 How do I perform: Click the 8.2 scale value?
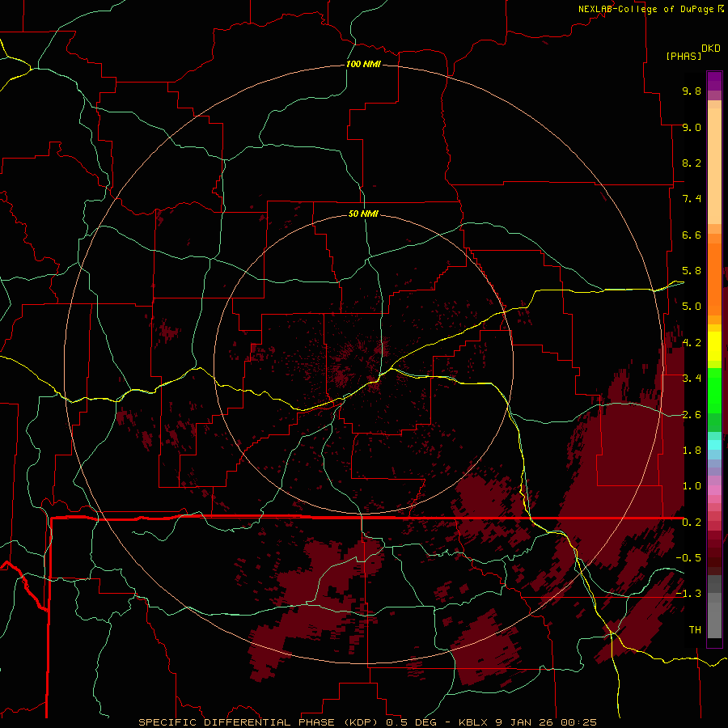click(x=692, y=163)
